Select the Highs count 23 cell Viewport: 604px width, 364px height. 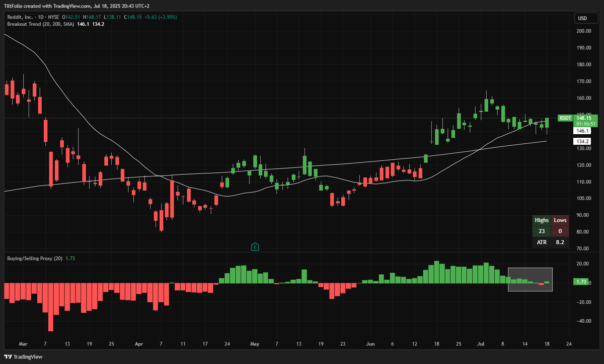[x=542, y=231]
